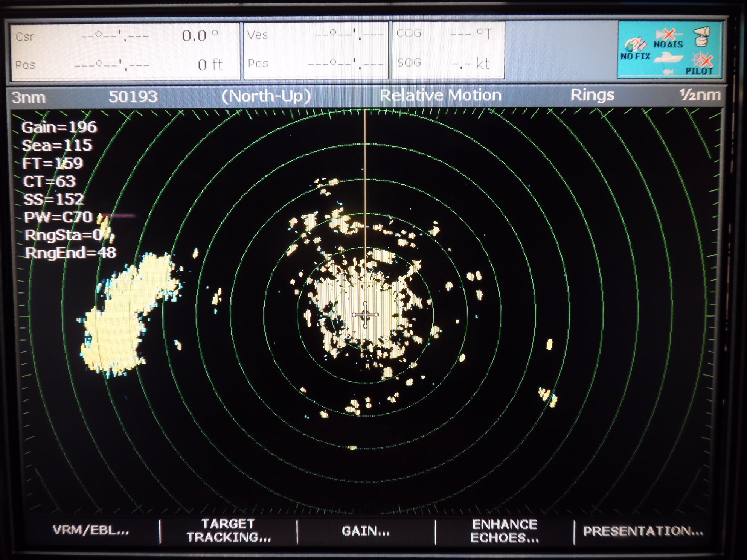This screenshot has width=747, height=560.
Task: Click the small fish icon
Action: (668, 71)
